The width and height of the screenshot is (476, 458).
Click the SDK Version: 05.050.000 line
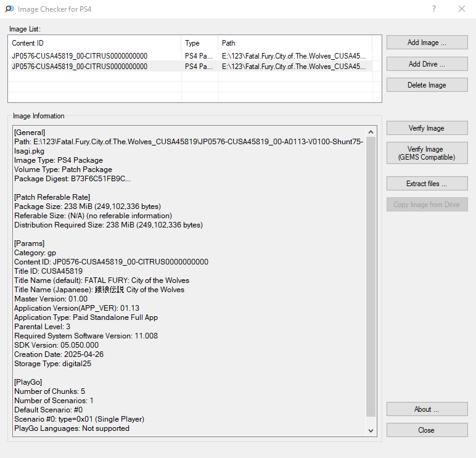point(57,345)
